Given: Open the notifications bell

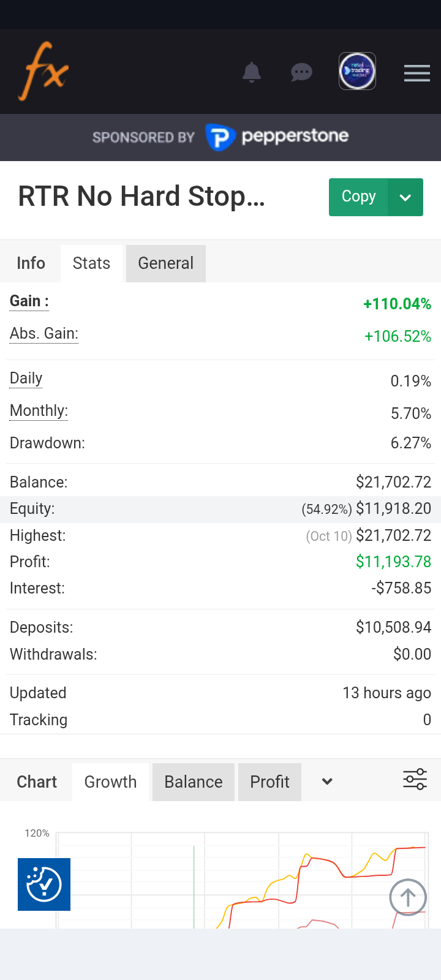Looking at the screenshot, I should coord(252,72).
